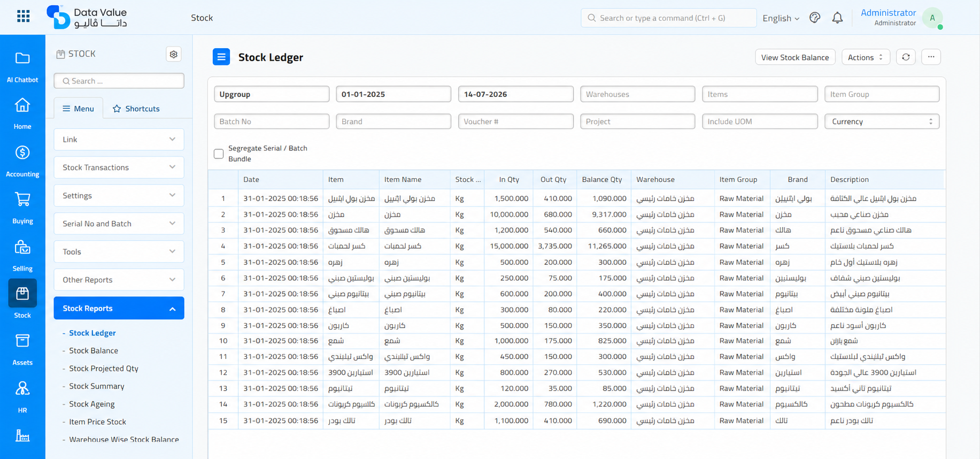Click the help headset icon
Viewport: 980px width, 459px height.
point(815,18)
